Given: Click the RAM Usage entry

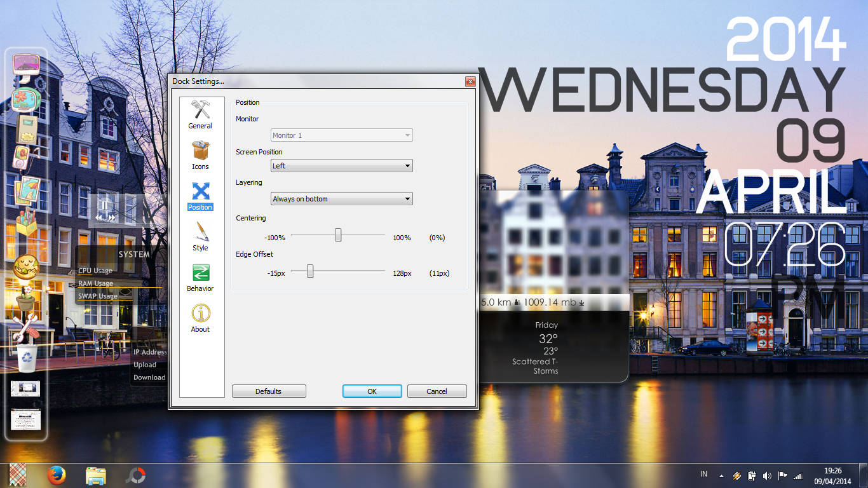Looking at the screenshot, I should (x=95, y=283).
